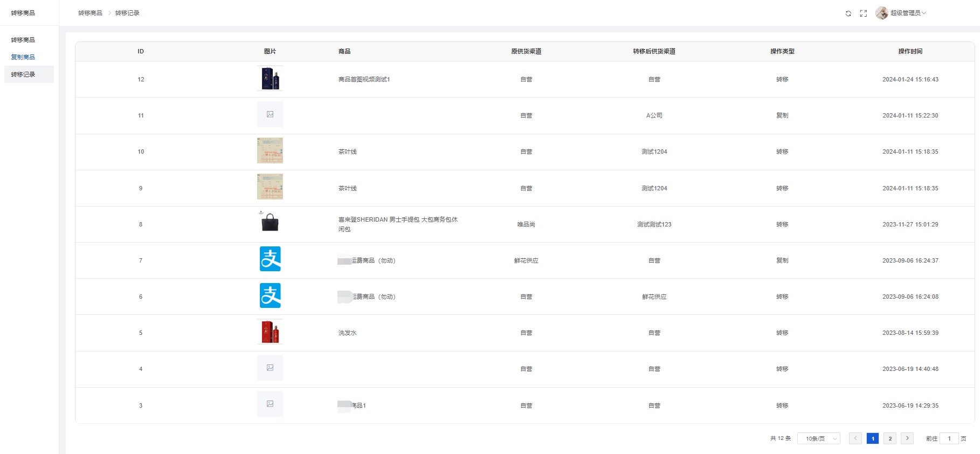The image size is (980, 454).
Task: Click the 操作类型 column header
Action: tap(782, 52)
